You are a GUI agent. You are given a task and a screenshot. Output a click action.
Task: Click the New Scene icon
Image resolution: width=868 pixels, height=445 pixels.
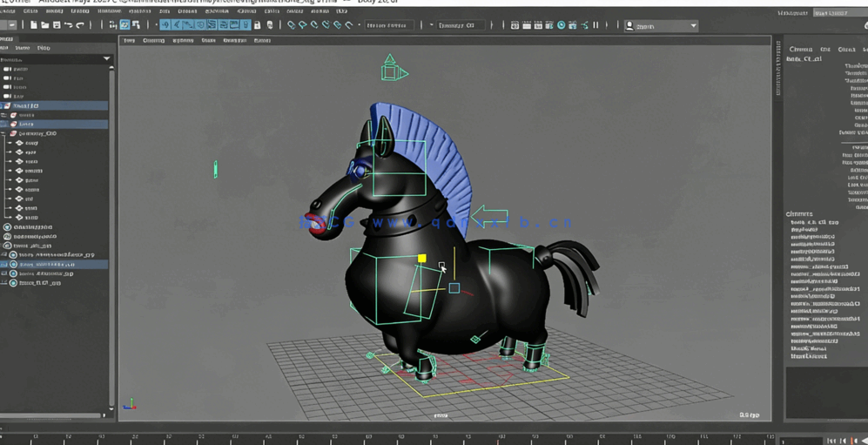(33, 25)
